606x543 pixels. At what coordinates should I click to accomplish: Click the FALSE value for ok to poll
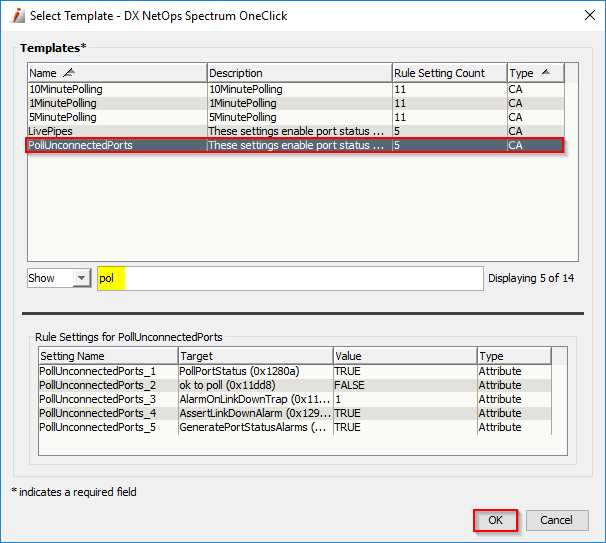[405, 385]
